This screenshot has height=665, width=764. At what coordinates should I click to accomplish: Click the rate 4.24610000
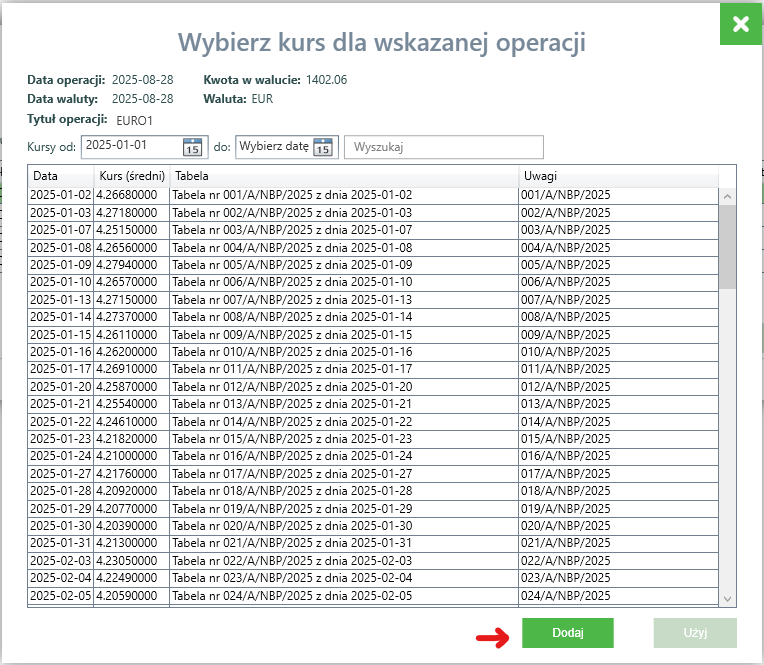tap(132, 422)
